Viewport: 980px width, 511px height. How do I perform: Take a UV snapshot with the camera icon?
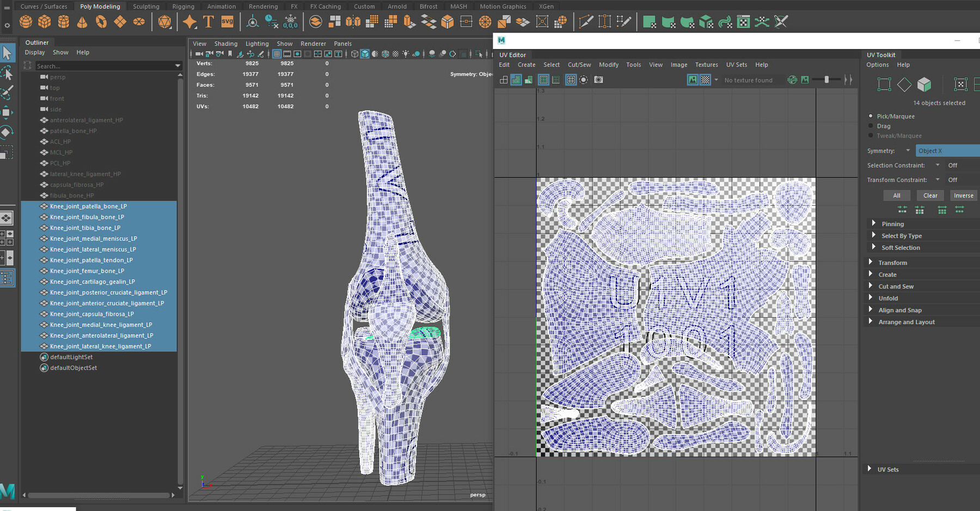598,80
